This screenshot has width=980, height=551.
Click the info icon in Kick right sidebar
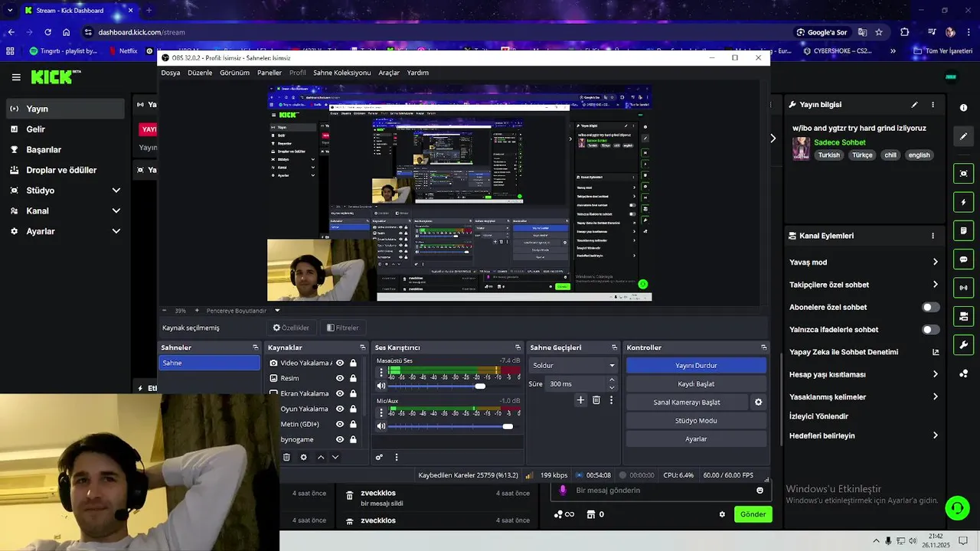pos(963,108)
